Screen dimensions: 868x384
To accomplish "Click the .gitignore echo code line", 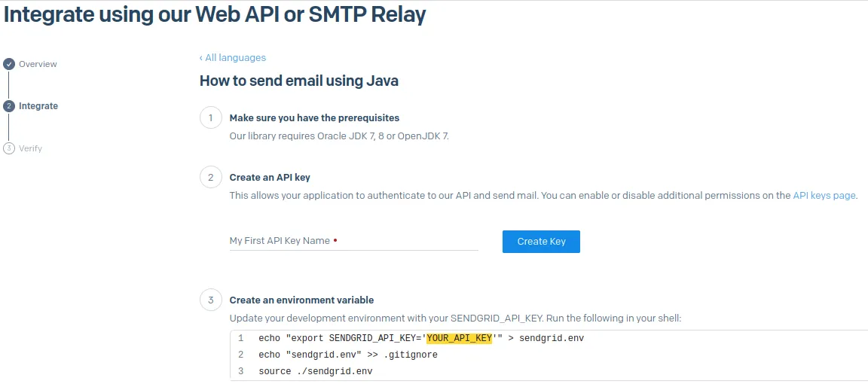I will [347, 355].
